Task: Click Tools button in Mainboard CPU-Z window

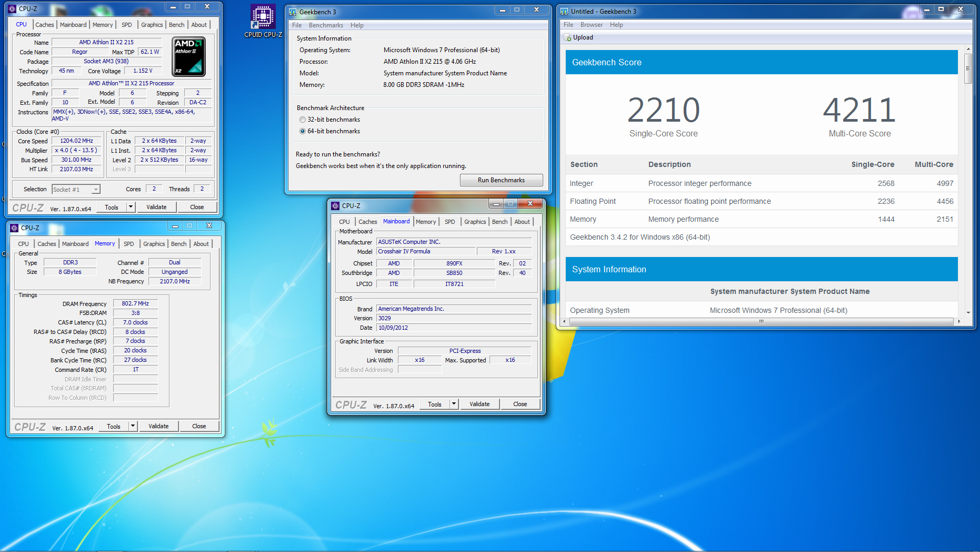Action: coord(435,404)
